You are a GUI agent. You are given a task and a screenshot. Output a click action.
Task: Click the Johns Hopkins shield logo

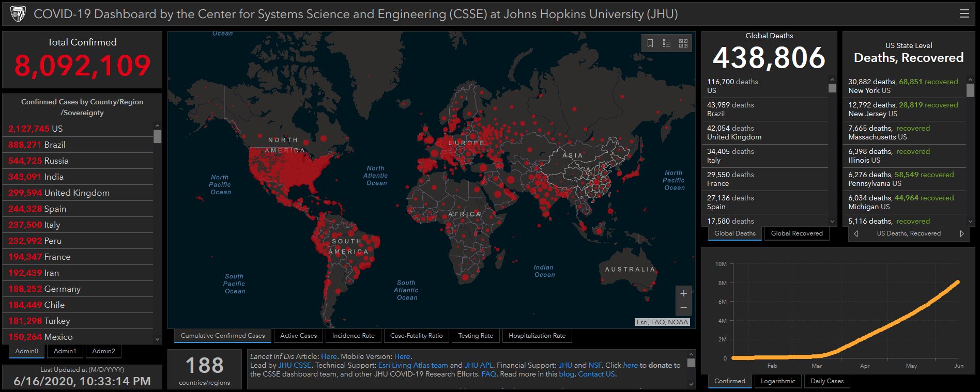(x=18, y=14)
